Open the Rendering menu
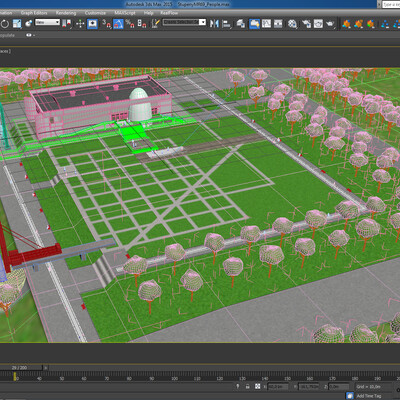 66,13
